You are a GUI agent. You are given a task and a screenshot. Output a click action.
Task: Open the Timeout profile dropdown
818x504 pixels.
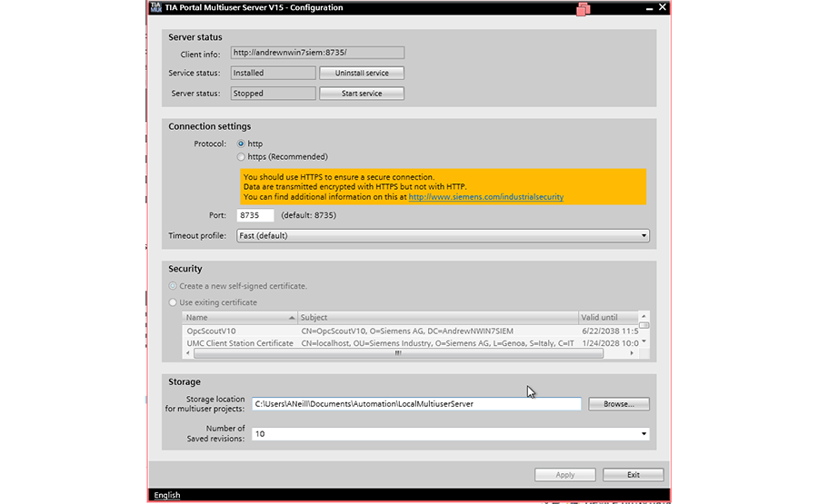(443, 235)
